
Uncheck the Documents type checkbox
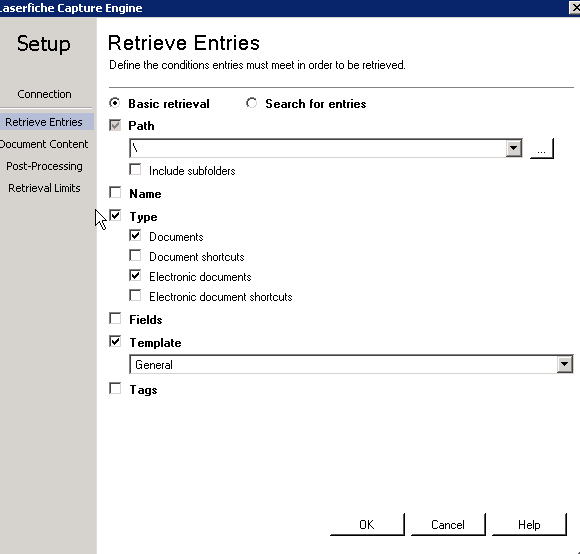135,236
